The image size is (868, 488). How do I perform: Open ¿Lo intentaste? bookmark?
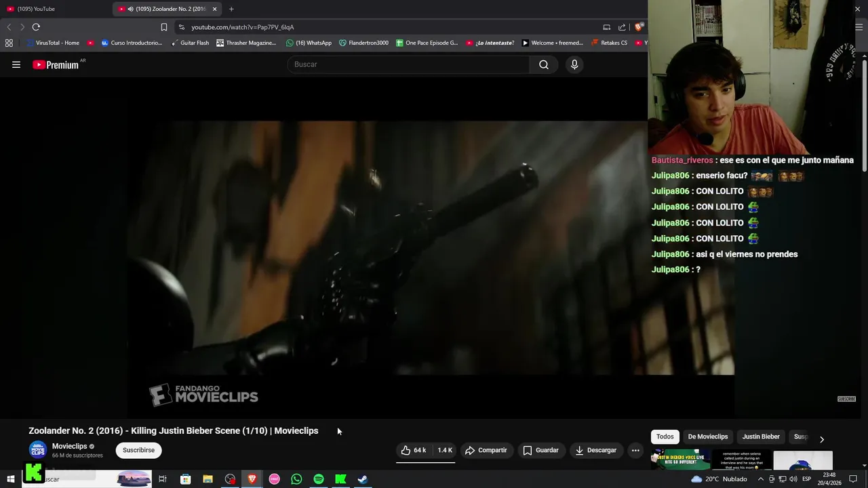490,43
